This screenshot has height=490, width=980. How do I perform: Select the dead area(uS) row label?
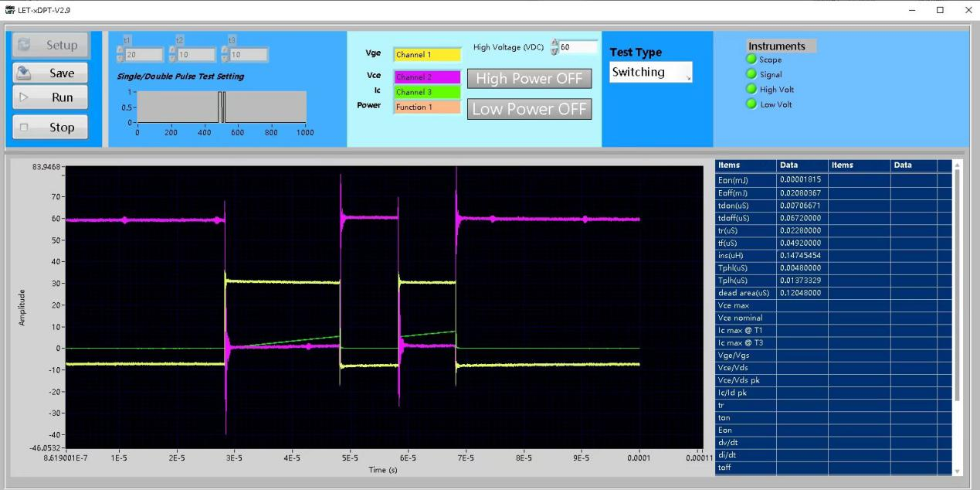tap(746, 293)
